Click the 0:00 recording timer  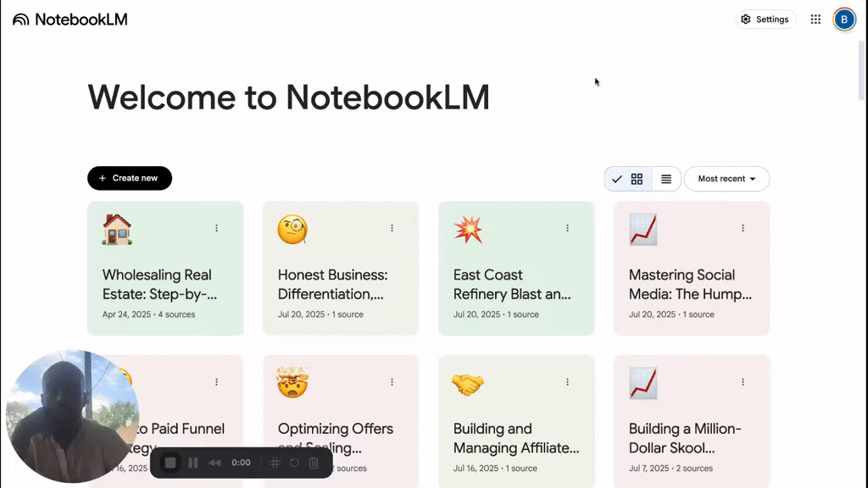[242, 463]
